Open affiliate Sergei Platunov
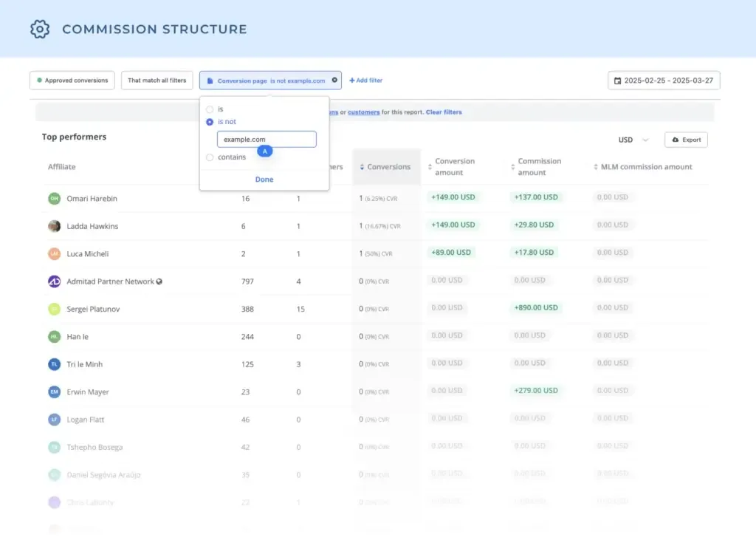 click(93, 309)
